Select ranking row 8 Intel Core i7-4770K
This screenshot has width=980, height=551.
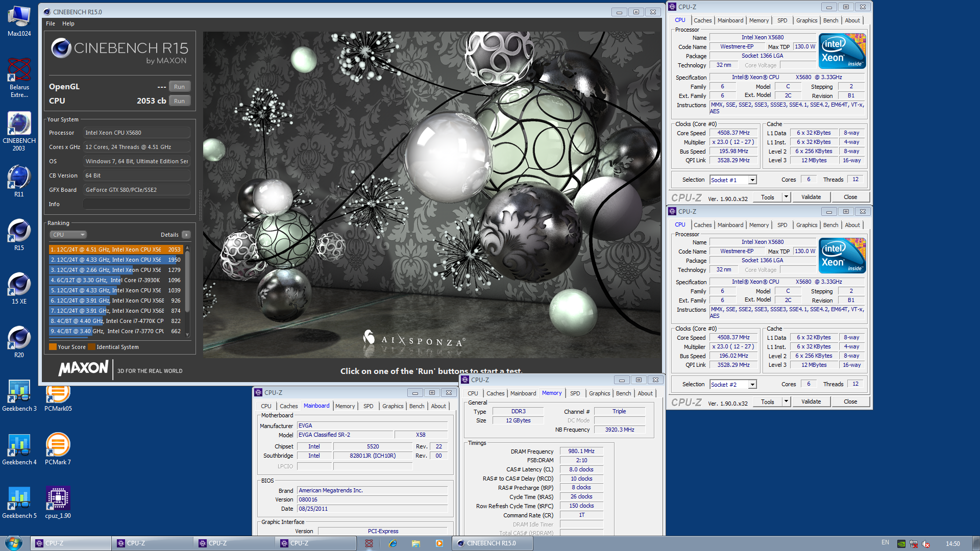click(x=116, y=321)
